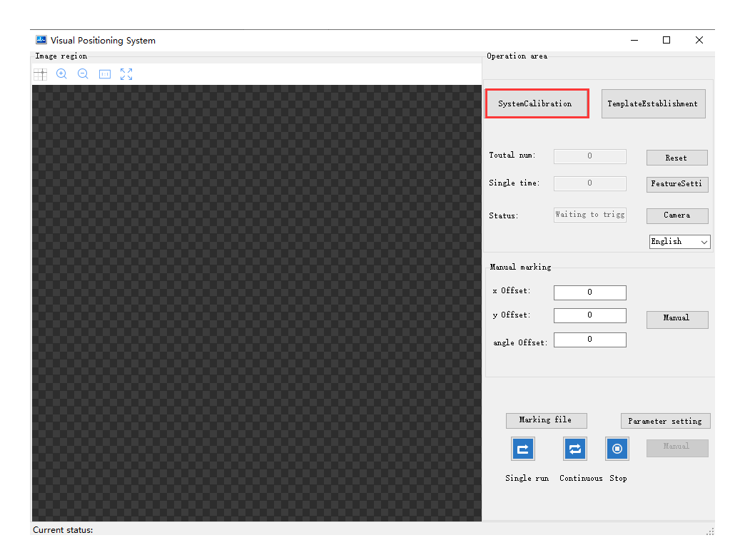
Task: Click the Status 'Waiting to trigg' field
Action: 589,215
